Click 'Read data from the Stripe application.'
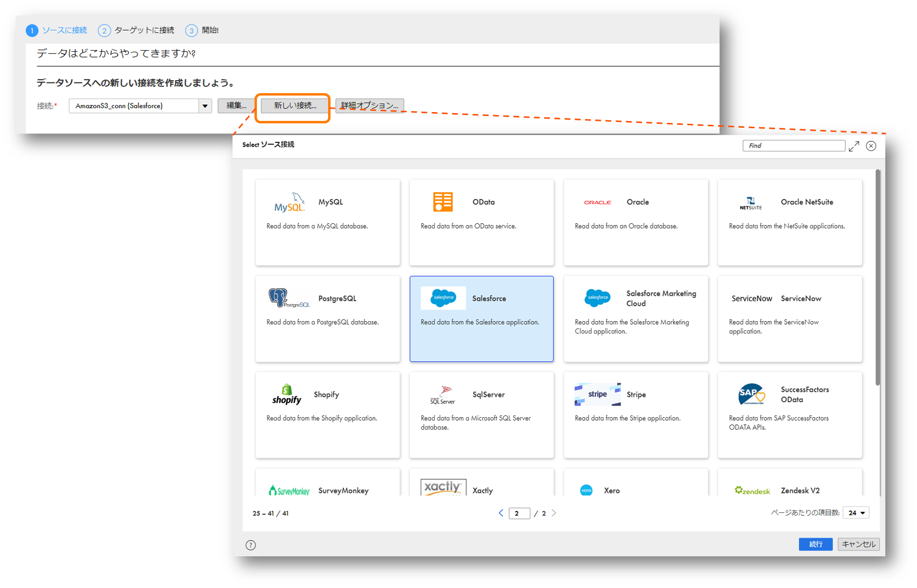This screenshot has width=917, height=588. tap(628, 418)
